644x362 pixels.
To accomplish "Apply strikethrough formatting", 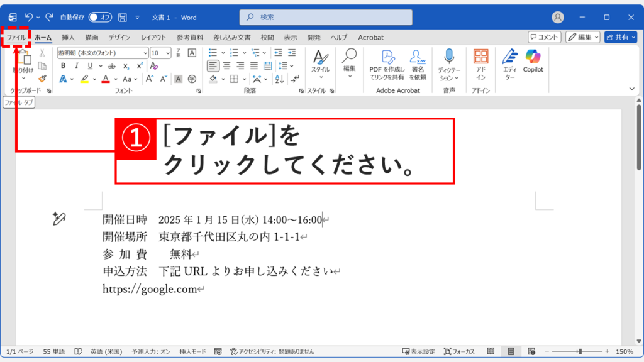I will [x=112, y=65].
